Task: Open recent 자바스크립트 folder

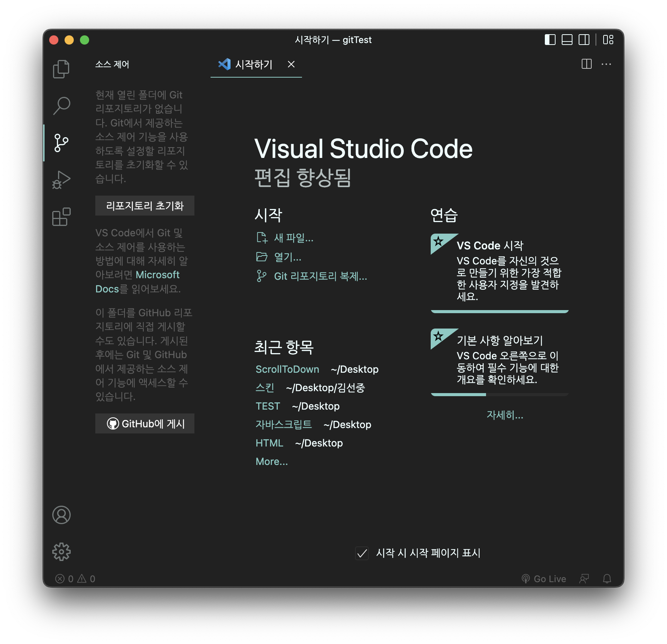Action: (x=284, y=425)
